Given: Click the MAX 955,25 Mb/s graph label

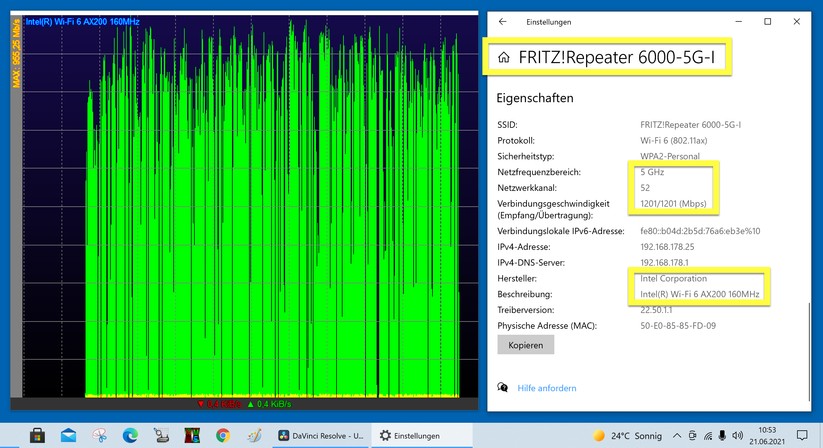Looking at the screenshot, I should pos(16,54).
